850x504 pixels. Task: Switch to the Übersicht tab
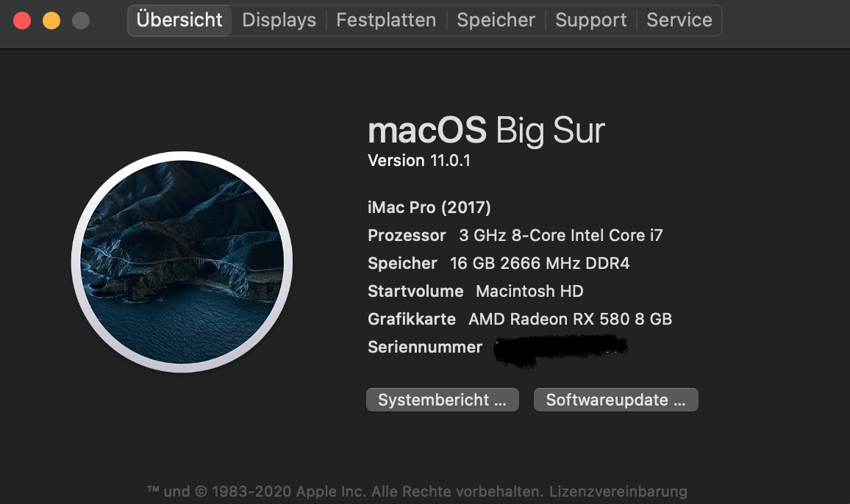(180, 21)
